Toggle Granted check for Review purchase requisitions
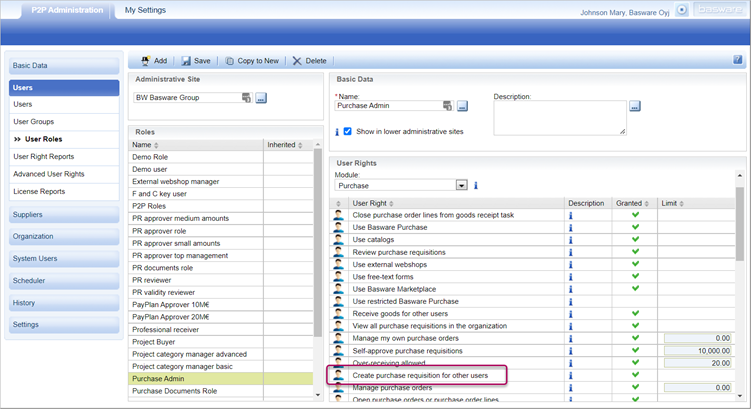Viewport: 751px width, 409px height. tap(636, 251)
